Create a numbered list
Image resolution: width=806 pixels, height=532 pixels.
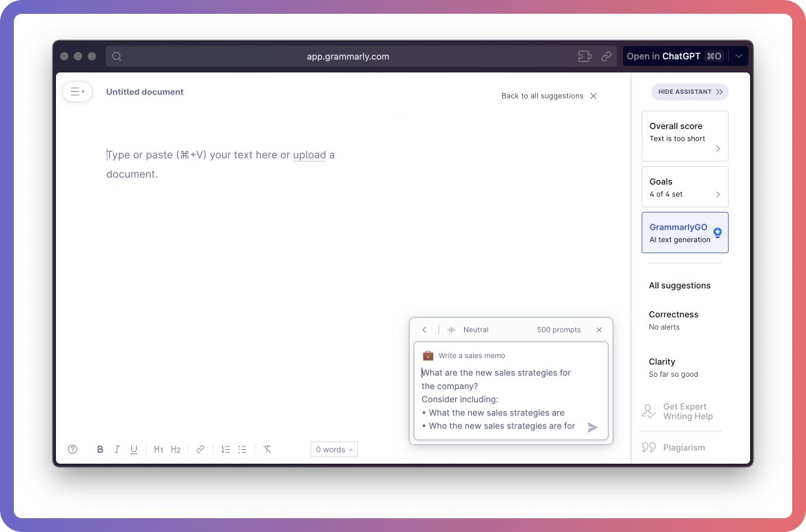[225, 449]
